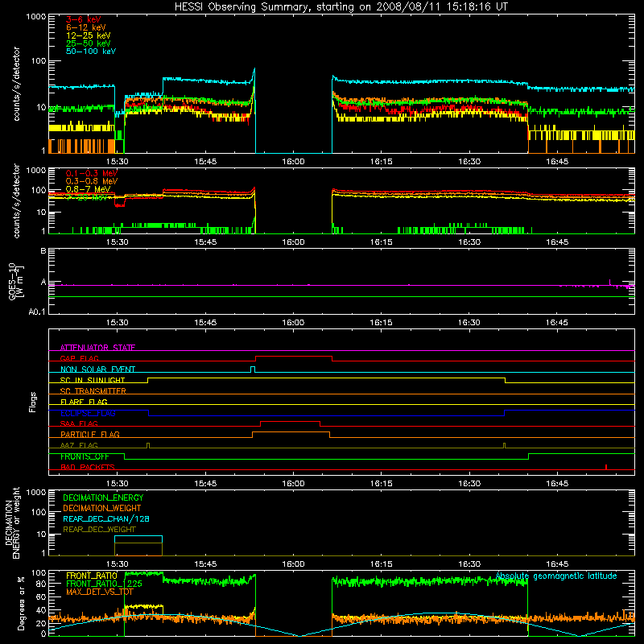644x644 pixels.
Task: Click the 16:30 time label under GOES panel
Action: click(469, 323)
